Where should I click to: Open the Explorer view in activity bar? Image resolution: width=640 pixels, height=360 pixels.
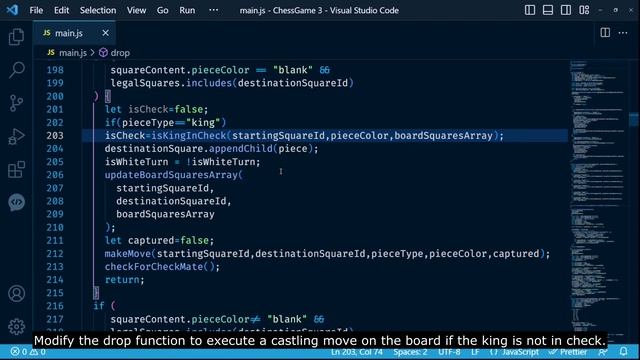pyautogui.click(x=16, y=37)
